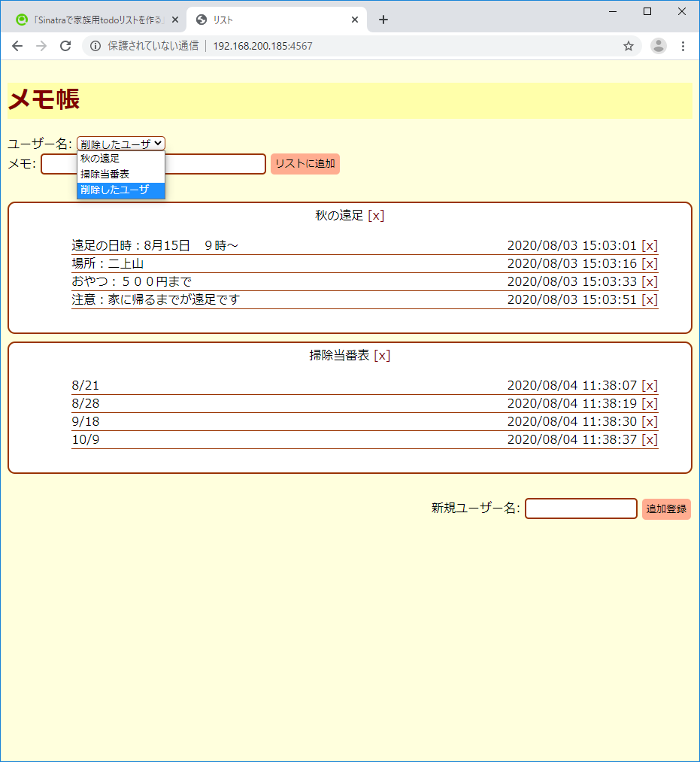700x762 pixels.
Task: Focus the 新規ユーザー名 input field
Action: (x=581, y=509)
